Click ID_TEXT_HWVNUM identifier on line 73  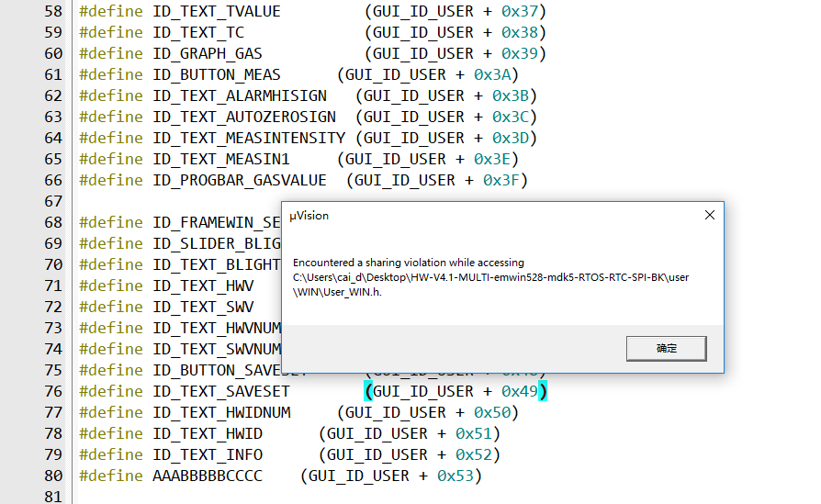[217, 328]
